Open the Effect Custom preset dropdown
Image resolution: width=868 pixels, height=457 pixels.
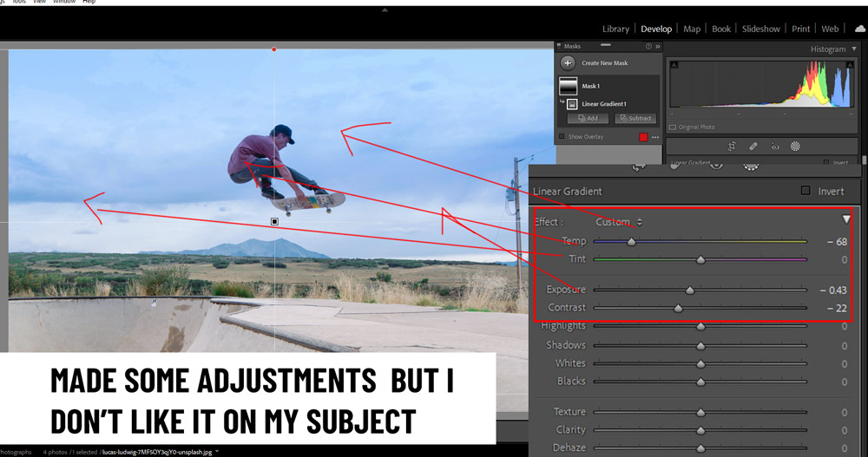(619, 222)
